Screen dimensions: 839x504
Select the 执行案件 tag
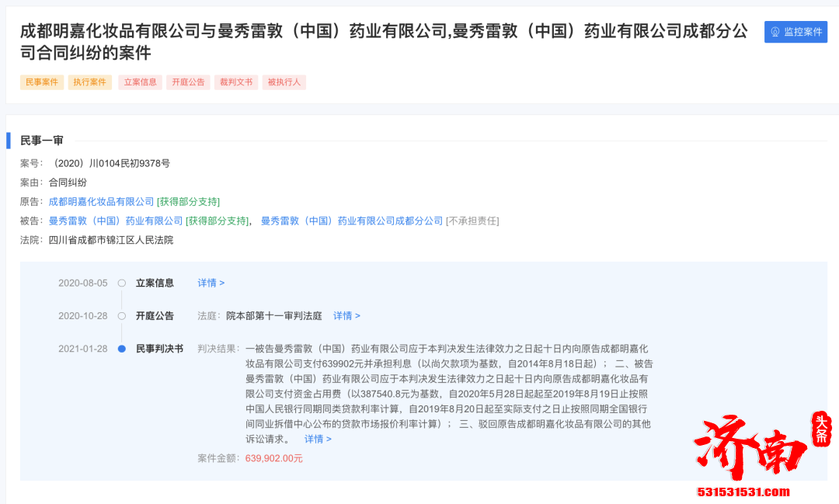coord(91,82)
